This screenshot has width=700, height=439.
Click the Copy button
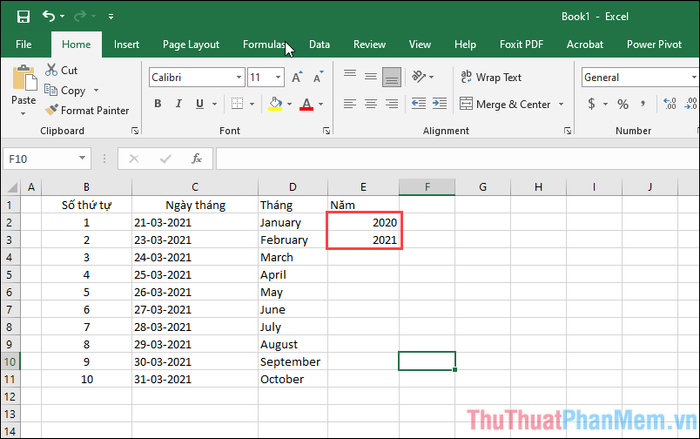(66, 90)
